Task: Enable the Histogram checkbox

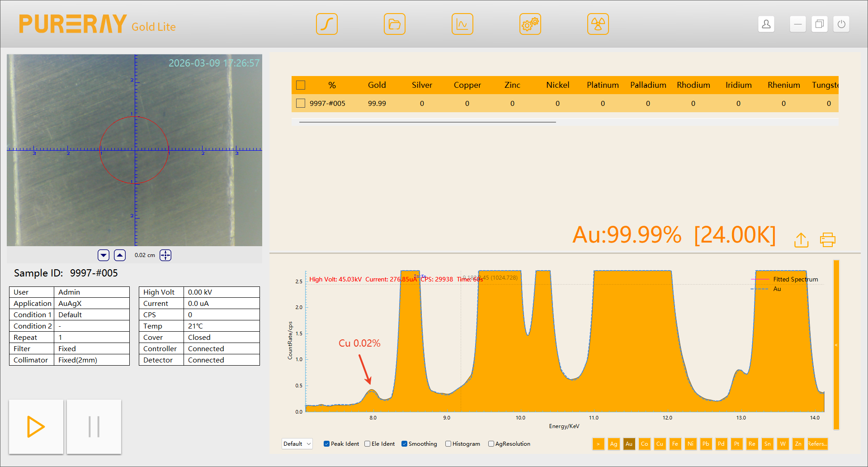Action: pyautogui.click(x=448, y=444)
